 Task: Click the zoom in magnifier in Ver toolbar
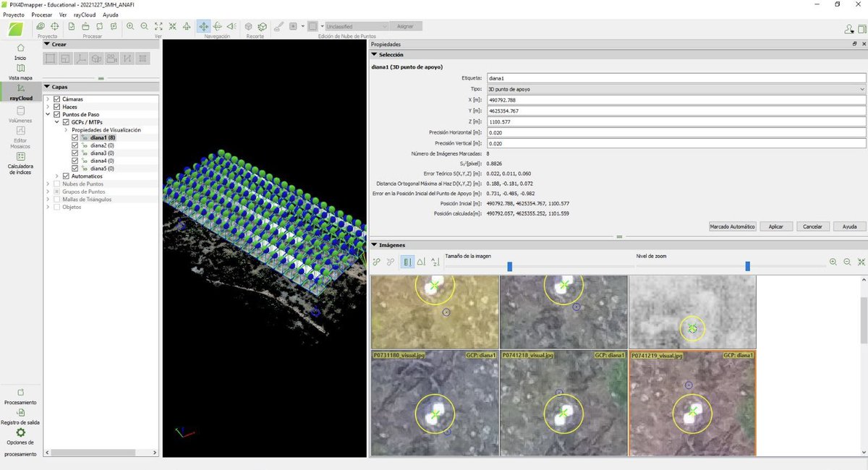[x=130, y=26]
